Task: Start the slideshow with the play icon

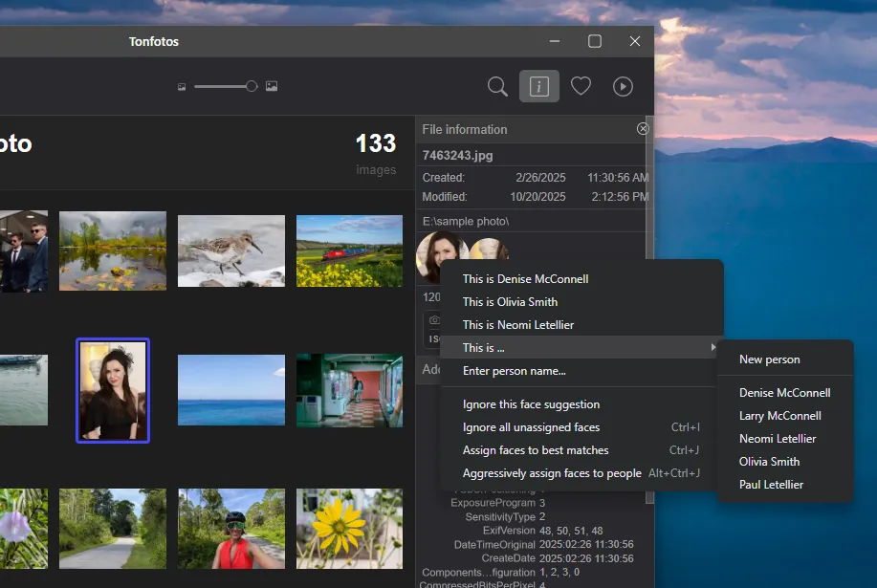Action: [x=623, y=86]
